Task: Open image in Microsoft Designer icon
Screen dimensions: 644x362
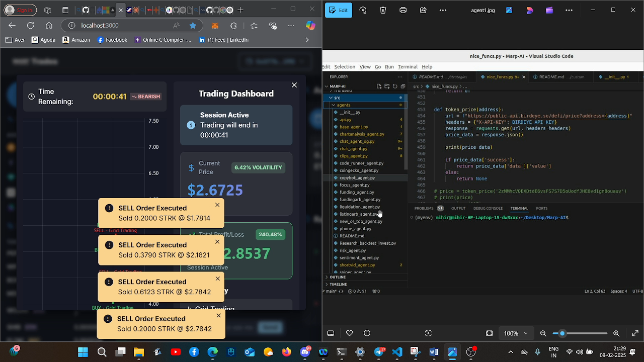Action: click(x=529, y=10)
